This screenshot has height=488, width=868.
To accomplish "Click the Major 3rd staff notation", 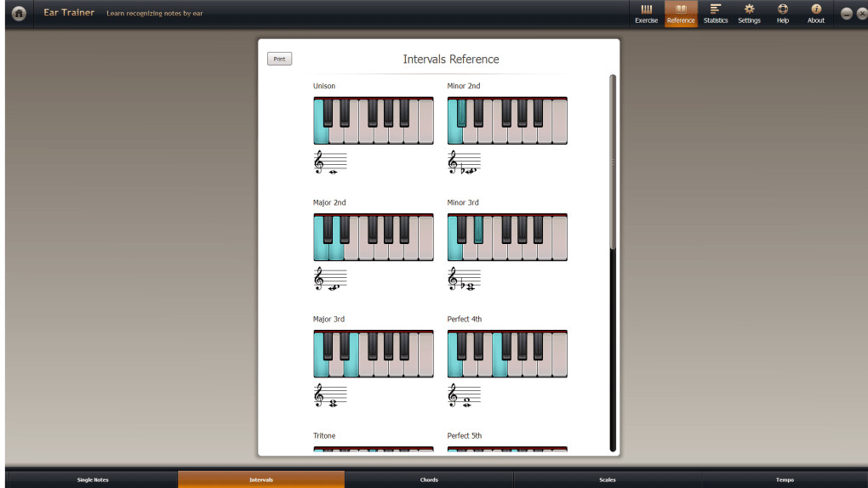I will [330, 395].
